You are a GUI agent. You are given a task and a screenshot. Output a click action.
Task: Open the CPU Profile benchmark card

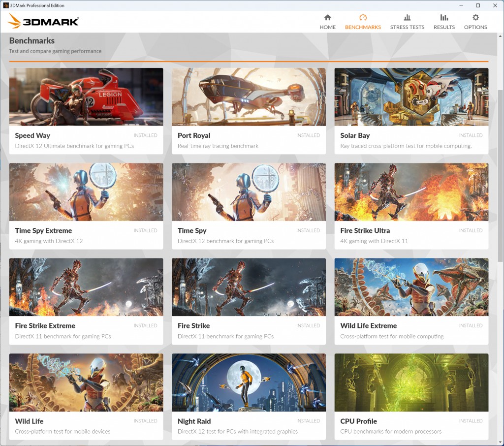[x=411, y=396]
